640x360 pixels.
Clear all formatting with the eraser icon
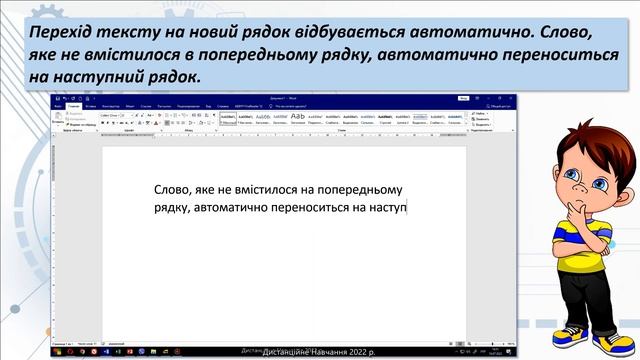159,116
